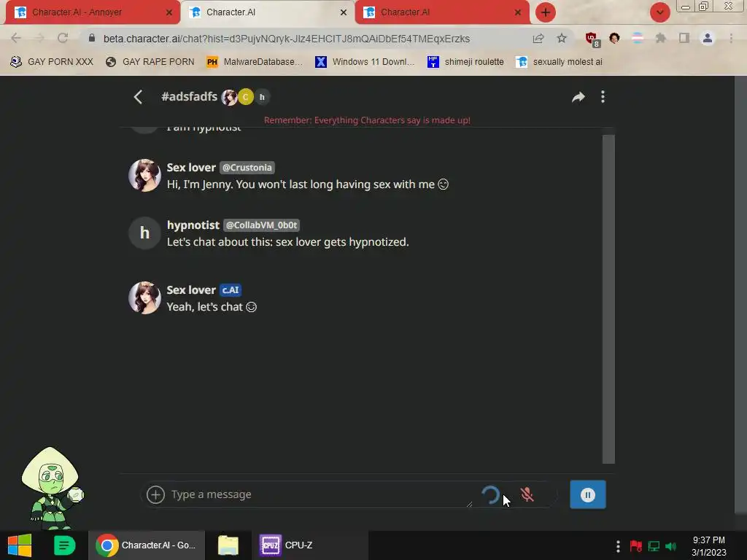Click the c.AI badge beside Sex lover
This screenshot has height=560, width=747.
[x=230, y=290]
